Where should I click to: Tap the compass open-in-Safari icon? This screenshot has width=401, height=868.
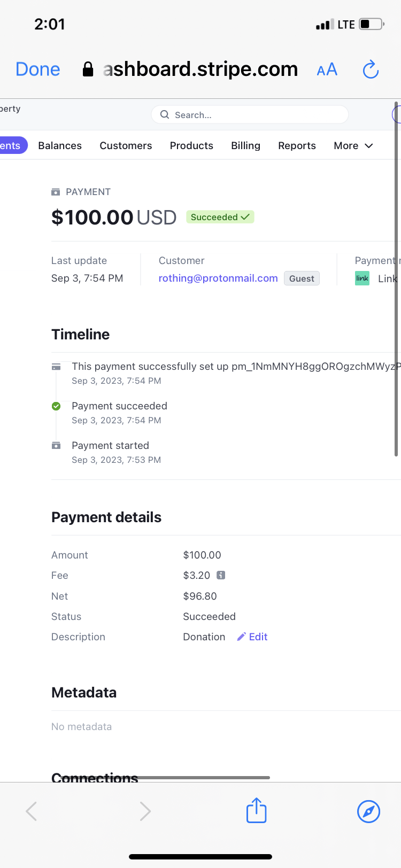tap(368, 811)
